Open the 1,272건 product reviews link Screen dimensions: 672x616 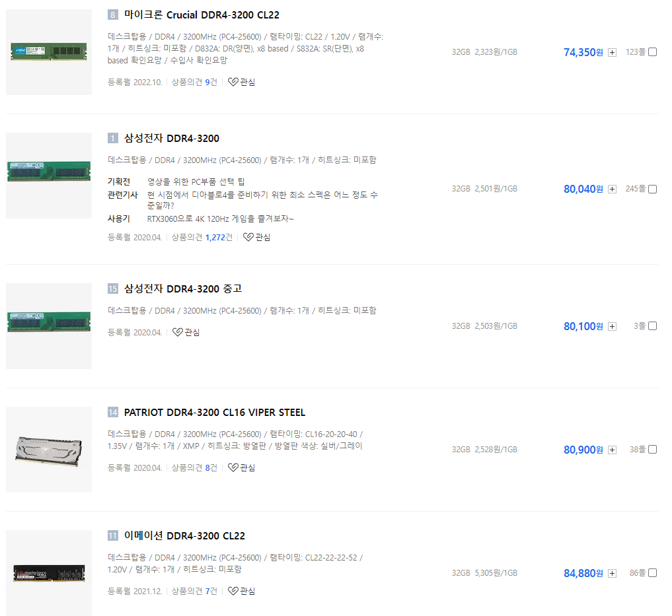(x=219, y=237)
